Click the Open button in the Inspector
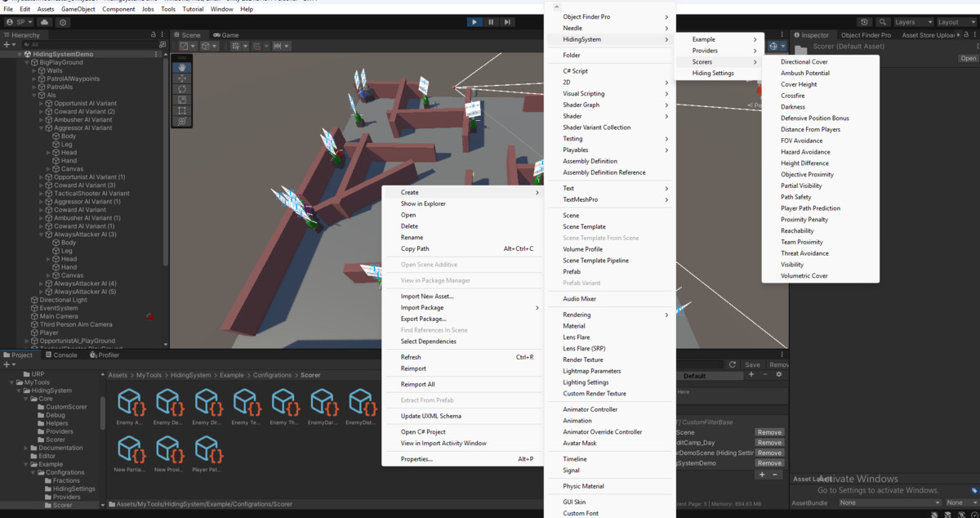This screenshot has width=980, height=518. point(969,58)
